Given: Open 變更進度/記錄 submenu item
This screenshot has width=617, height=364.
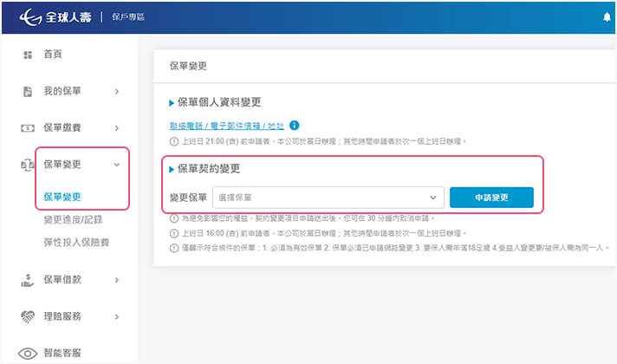Looking at the screenshot, I should (x=73, y=219).
